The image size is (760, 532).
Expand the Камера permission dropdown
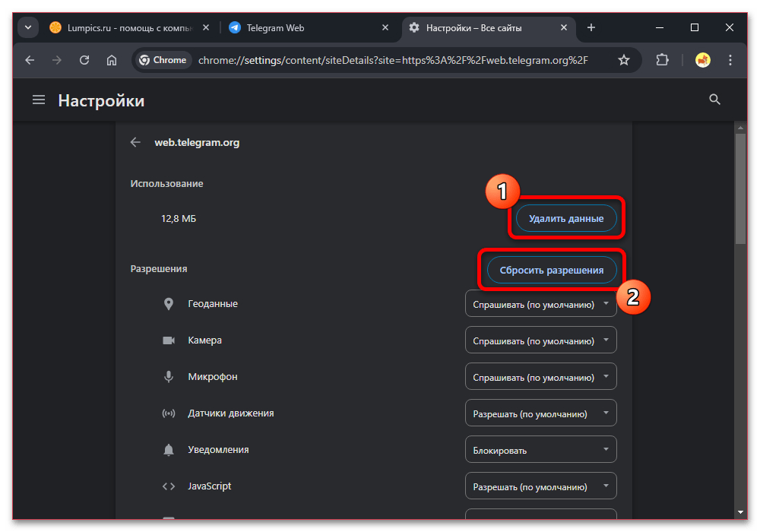pos(541,340)
